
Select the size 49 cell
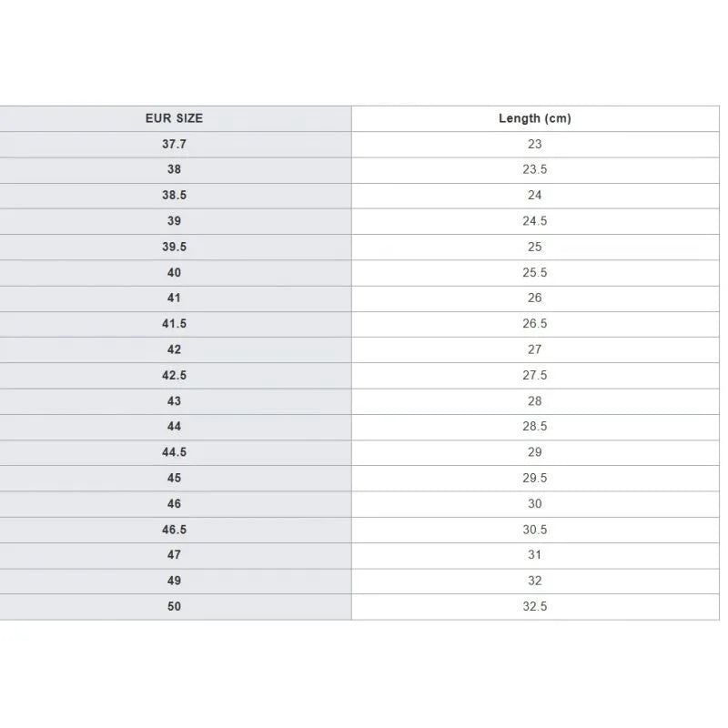pyautogui.click(x=174, y=581)
